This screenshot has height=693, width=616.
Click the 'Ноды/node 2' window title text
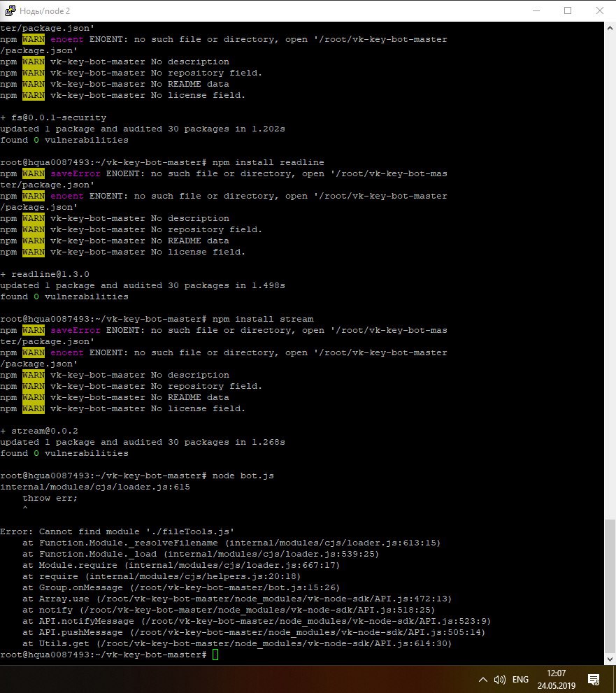coord(45,11)
